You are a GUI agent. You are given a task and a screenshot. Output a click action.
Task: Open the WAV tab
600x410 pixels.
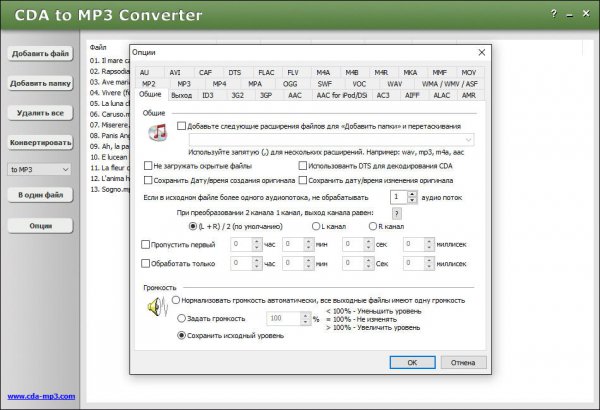[395, 84]
